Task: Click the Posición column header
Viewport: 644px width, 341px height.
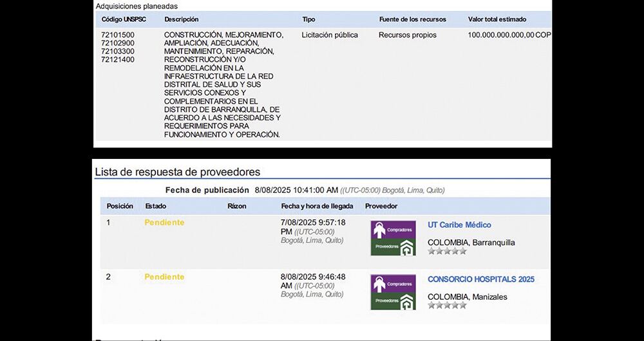Action: (120, 206)
